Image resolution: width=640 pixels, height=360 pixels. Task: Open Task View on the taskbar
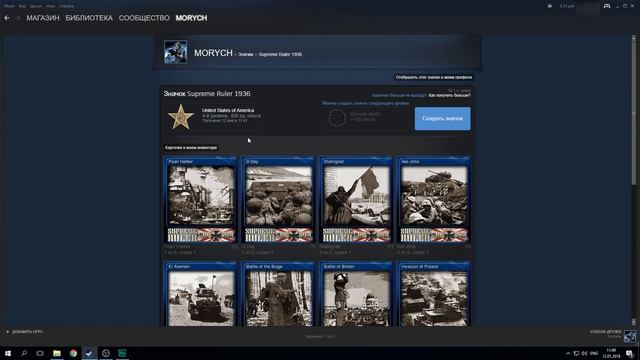[x=40, y=353]
